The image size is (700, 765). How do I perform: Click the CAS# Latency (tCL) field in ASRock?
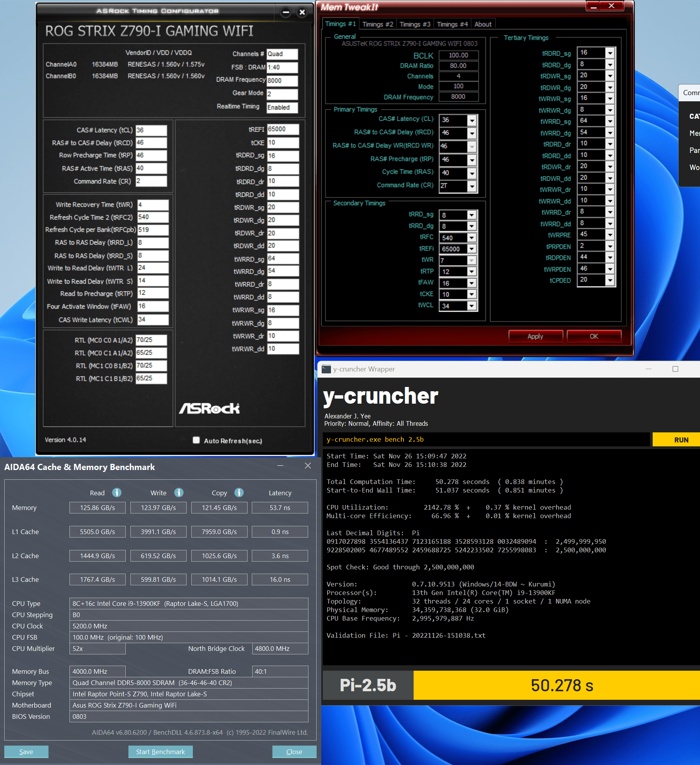151,130
